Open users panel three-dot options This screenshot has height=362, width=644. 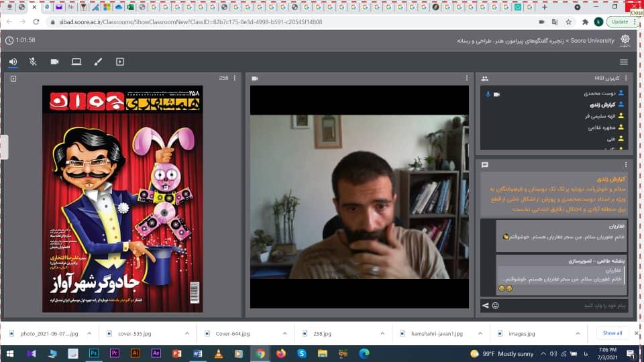coord(626,78)
